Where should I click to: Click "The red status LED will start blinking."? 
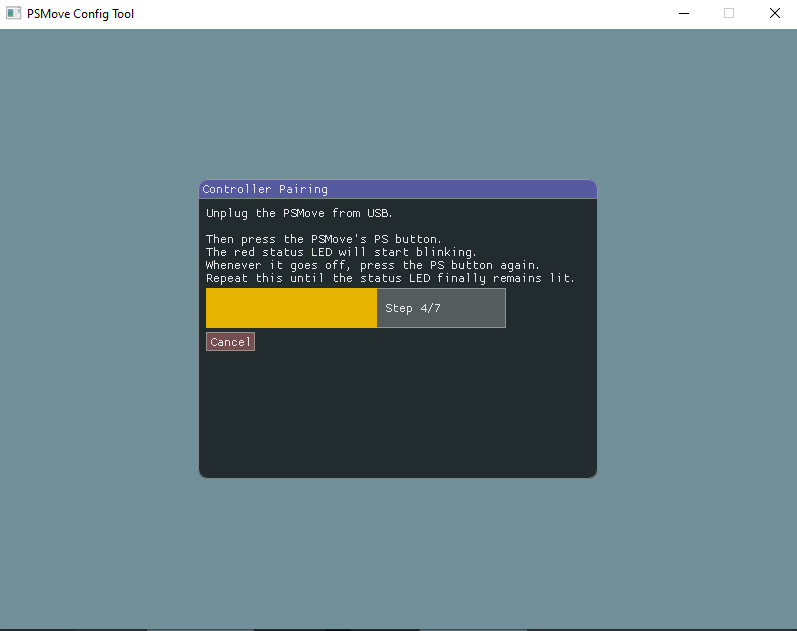tap(341, 252)
